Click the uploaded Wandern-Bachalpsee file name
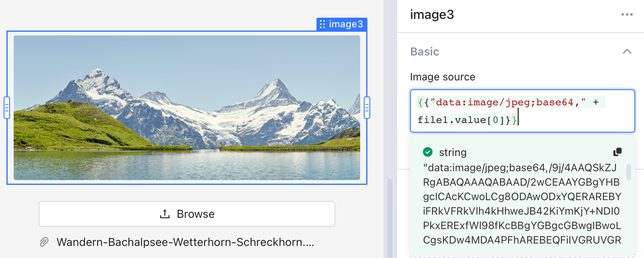 tap(185, 242)
